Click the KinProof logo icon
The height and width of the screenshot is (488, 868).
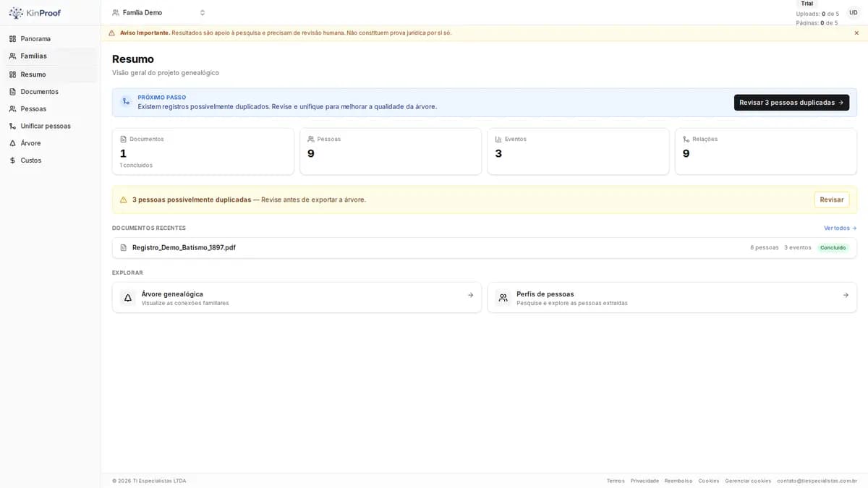(16, 13)
